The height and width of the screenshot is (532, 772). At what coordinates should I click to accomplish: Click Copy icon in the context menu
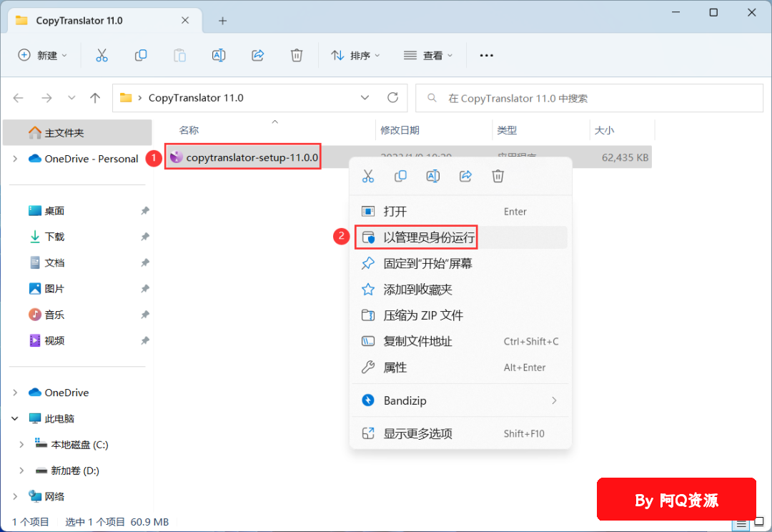point(401,176)
